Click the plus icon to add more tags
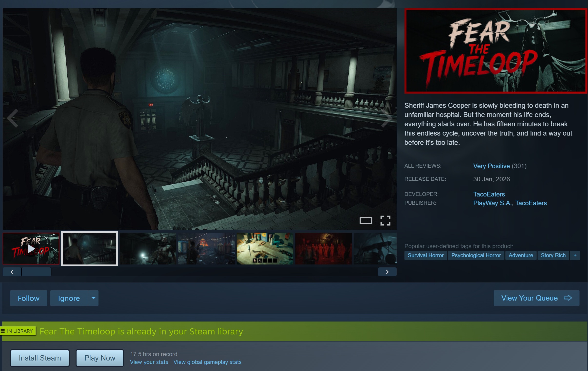Viewport: 588px width, 371px height. [575, 255]
